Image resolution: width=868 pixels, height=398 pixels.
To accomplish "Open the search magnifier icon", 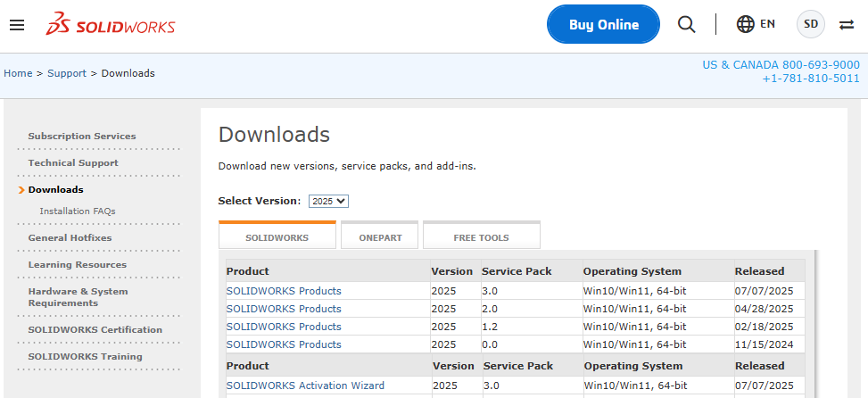I will (x=686, y=25).
